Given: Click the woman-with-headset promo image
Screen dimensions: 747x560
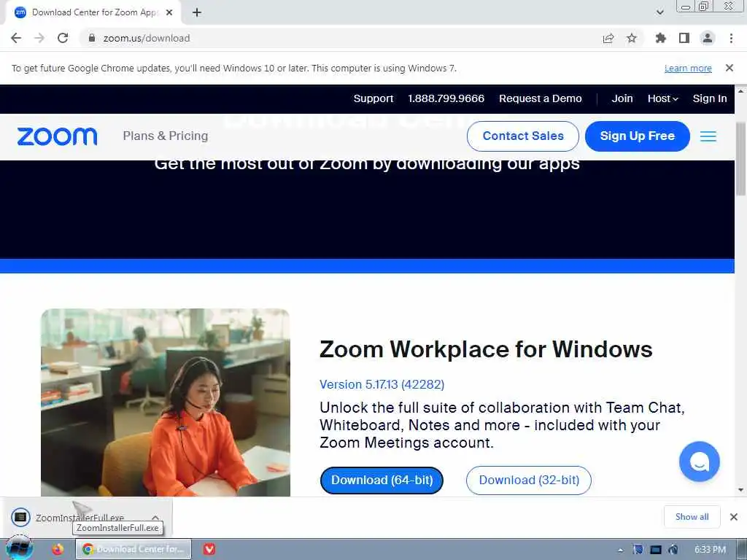Looking at the screenshot, I should click(166, 402).
